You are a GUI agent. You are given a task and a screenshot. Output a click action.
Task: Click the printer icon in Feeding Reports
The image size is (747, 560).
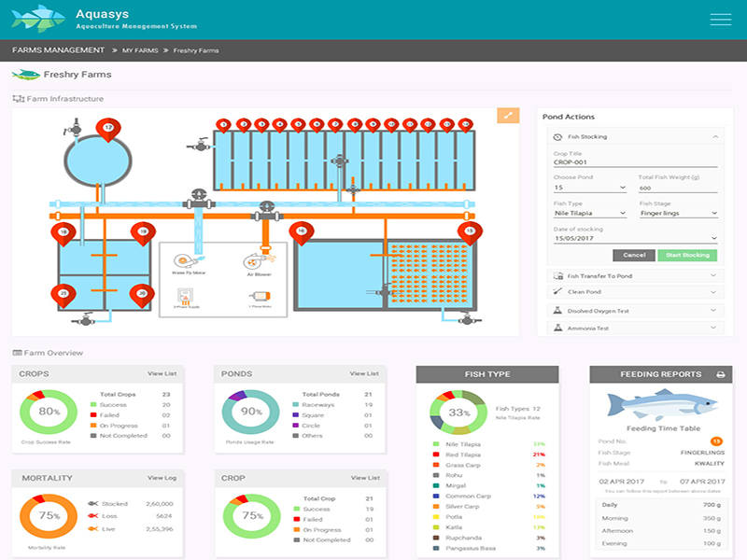pos(720,375)
